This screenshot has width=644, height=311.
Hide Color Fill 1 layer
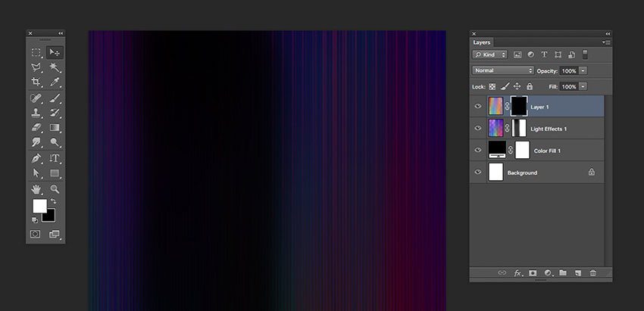477,150
